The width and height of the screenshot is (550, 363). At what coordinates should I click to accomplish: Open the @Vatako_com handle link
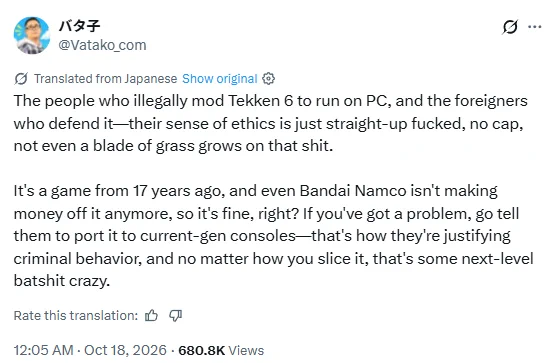[x=102, y=45]
